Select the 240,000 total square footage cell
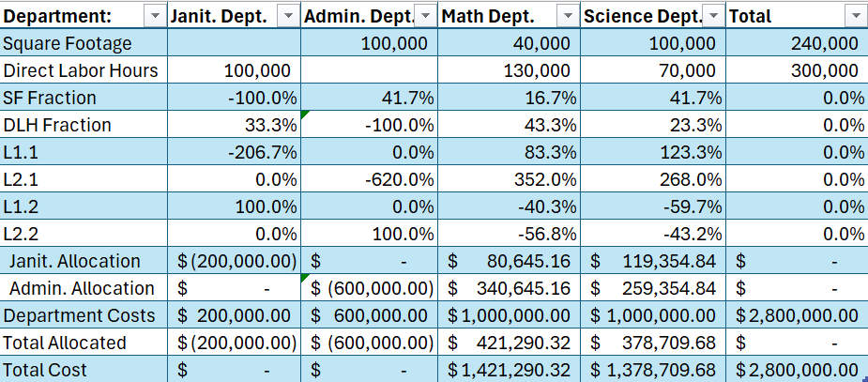This screenshot has width=868, height=382. [796, 43]
